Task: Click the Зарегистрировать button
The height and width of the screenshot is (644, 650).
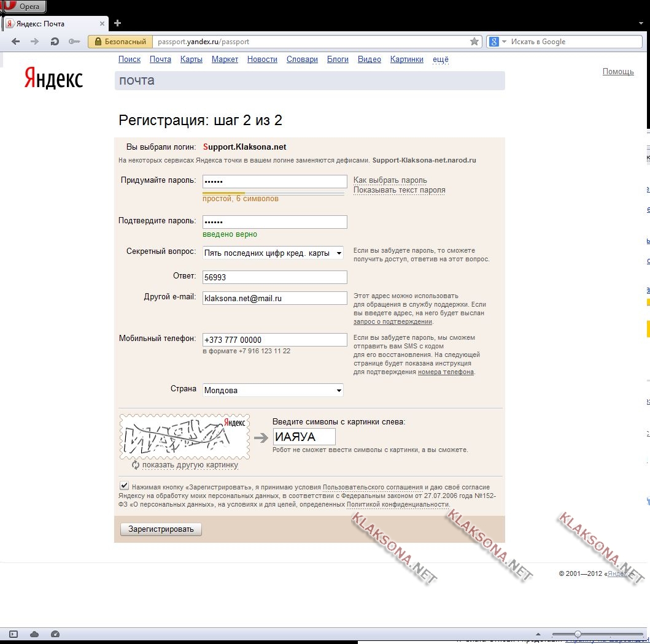Action: click(161, 529)
